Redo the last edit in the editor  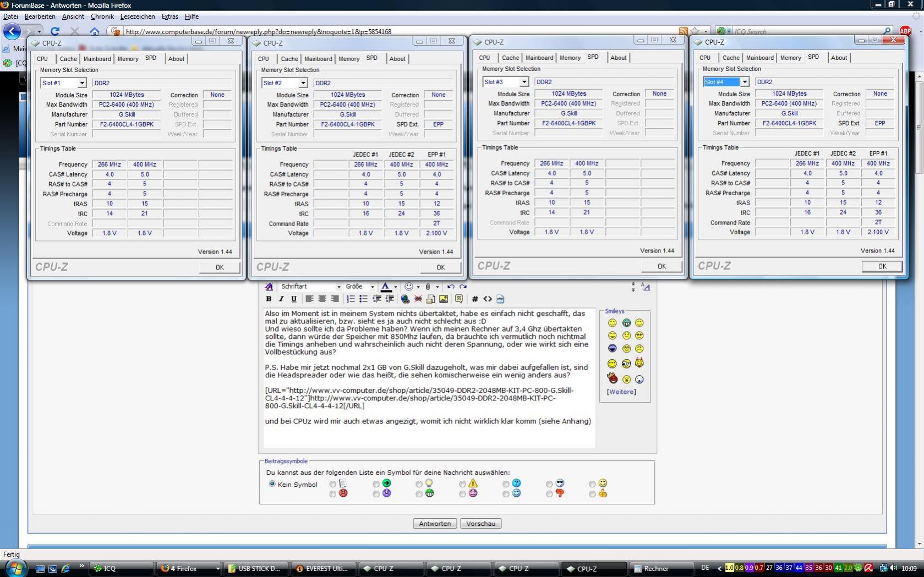(x=463, y=287)
